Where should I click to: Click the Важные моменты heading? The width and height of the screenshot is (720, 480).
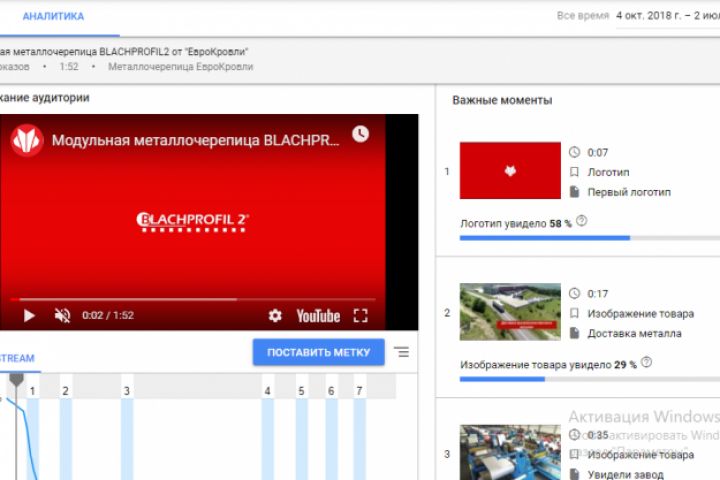pos(502,100)
